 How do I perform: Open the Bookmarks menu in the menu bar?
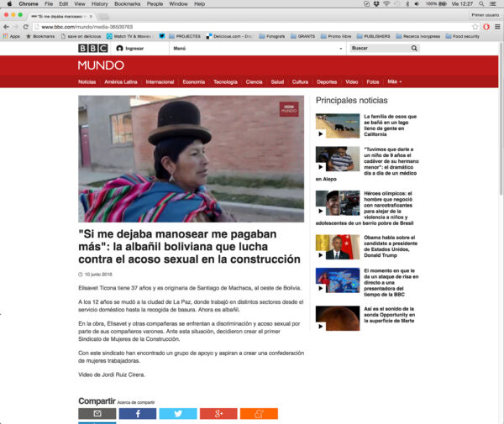(127, 4)
